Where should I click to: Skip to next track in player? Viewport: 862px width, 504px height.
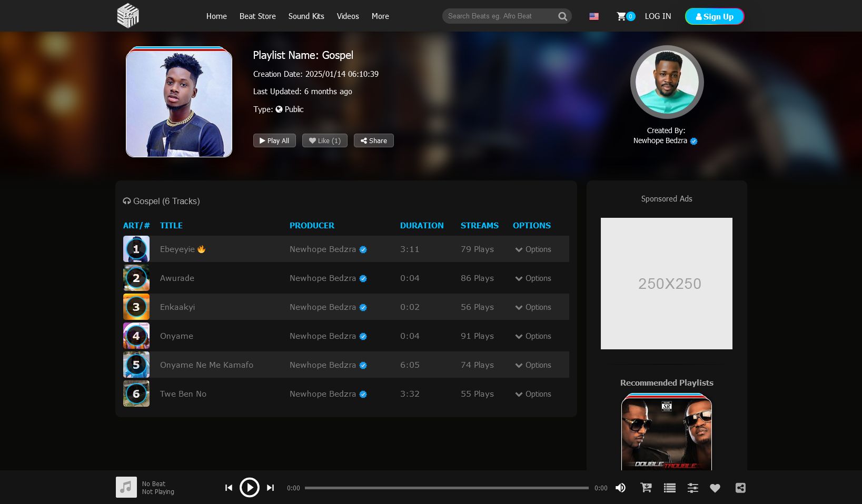point(270,488)
